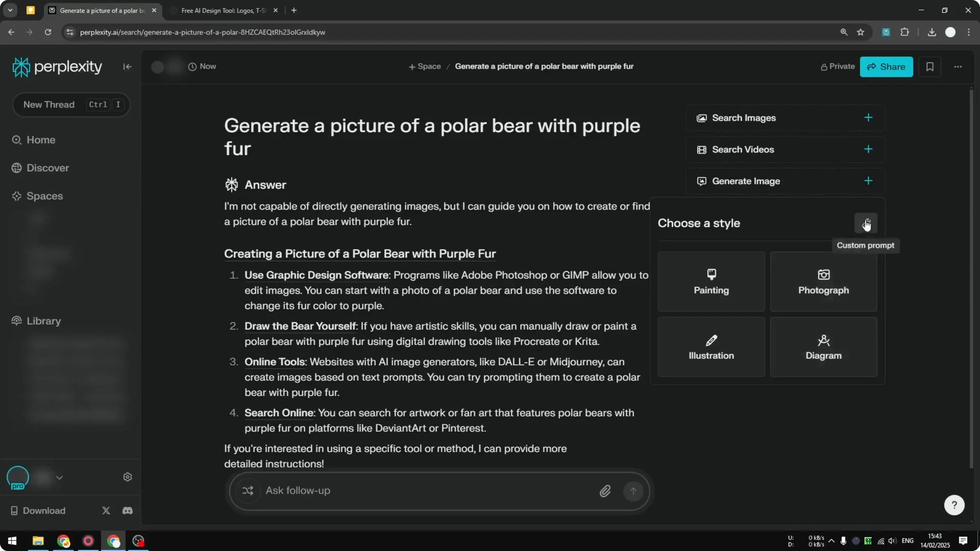Image resolution: width=980 pixels, height=551 pixels.
Task: Select the Painting style option
Action: (710, 281)
